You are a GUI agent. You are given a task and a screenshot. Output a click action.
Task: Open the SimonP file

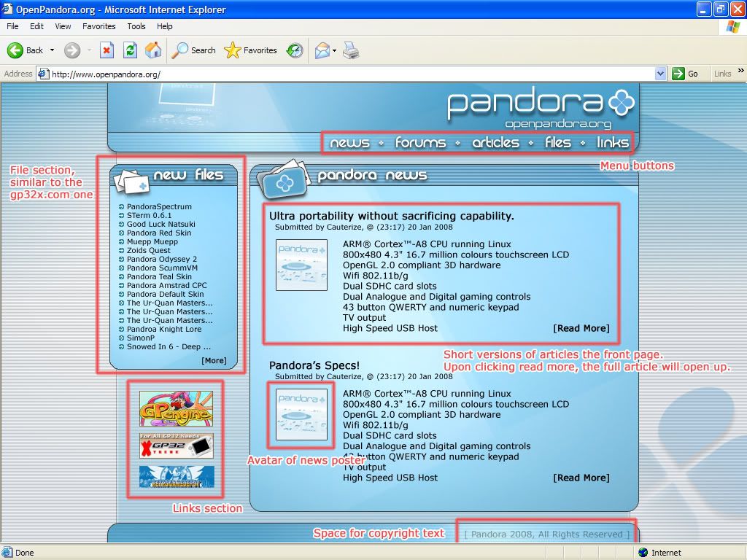click(x=141, y=338)
